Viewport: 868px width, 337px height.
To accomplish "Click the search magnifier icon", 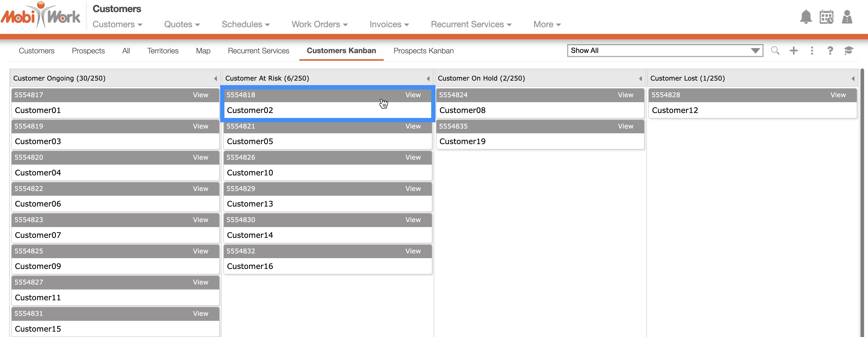I will (775, 51).
